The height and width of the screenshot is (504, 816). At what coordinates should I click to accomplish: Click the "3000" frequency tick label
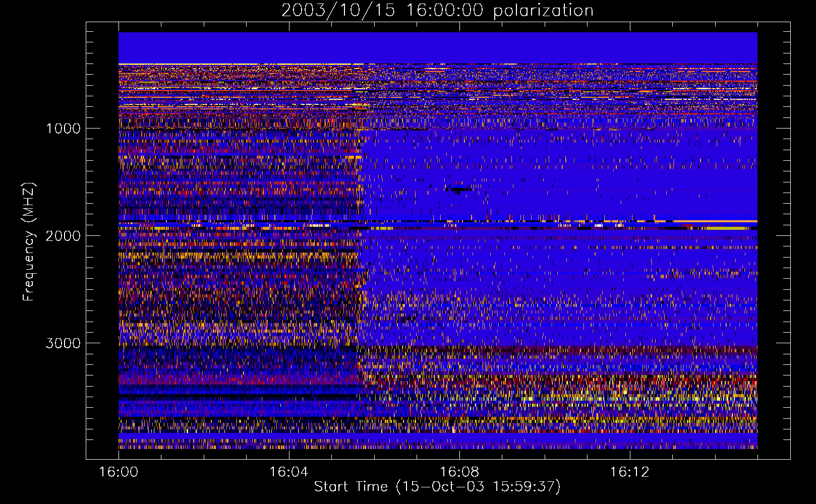[x=63, y=343]
